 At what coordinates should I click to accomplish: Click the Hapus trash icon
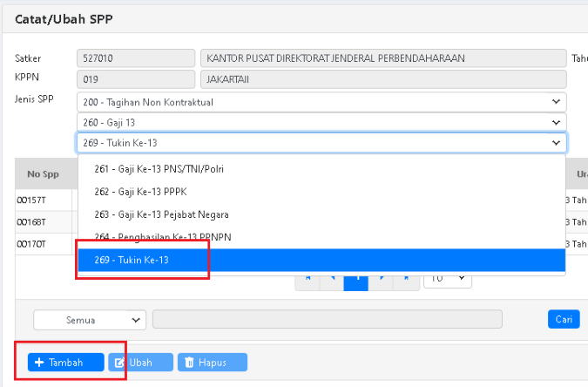pyautogui.click(x=188, y=363)
